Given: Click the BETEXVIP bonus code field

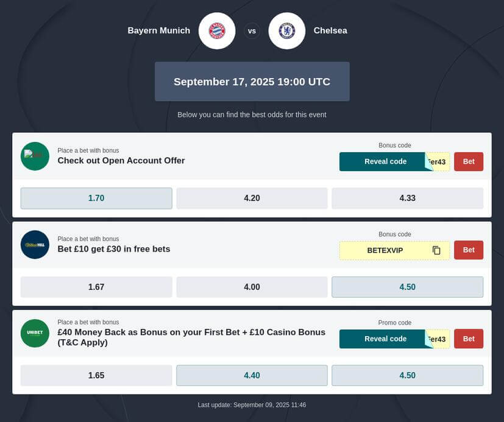Looking at the screenshot, I should (x=394, y=250).
